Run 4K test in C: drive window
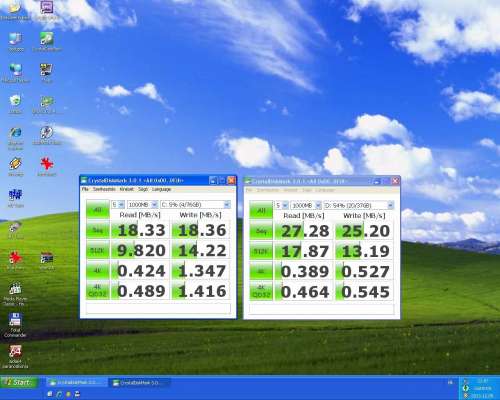The height and width of the screenshot is (400, 500). pos(98,271)
